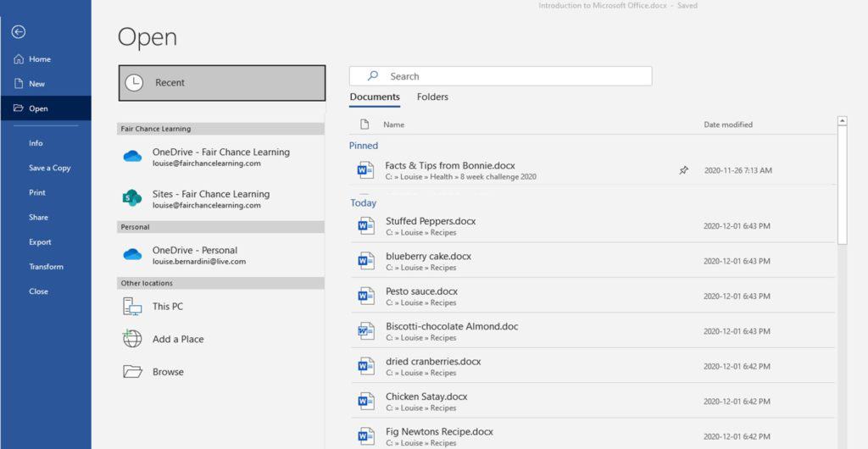Click the This PC computer icon

click(132, 307)
